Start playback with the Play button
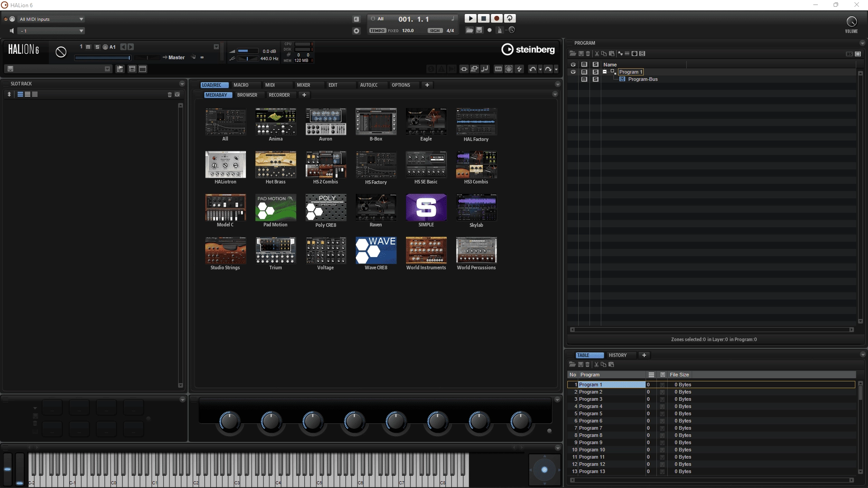 [x=470, y=19]
